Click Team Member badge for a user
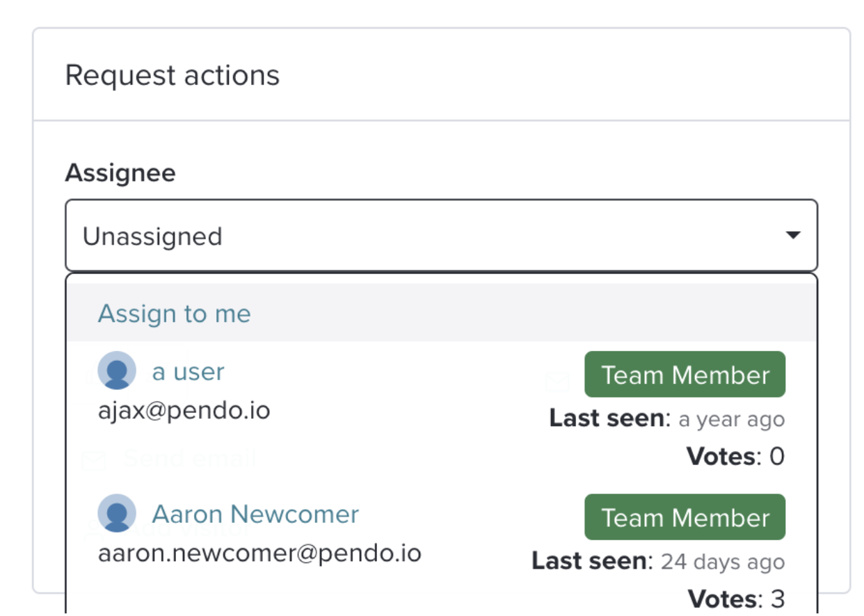 coord(685,375)
